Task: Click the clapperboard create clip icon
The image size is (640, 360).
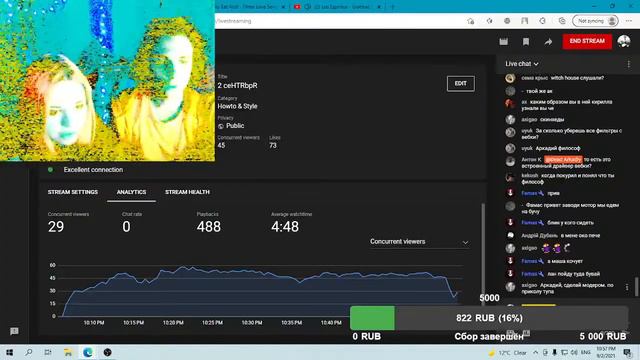Action: [504, 41]
